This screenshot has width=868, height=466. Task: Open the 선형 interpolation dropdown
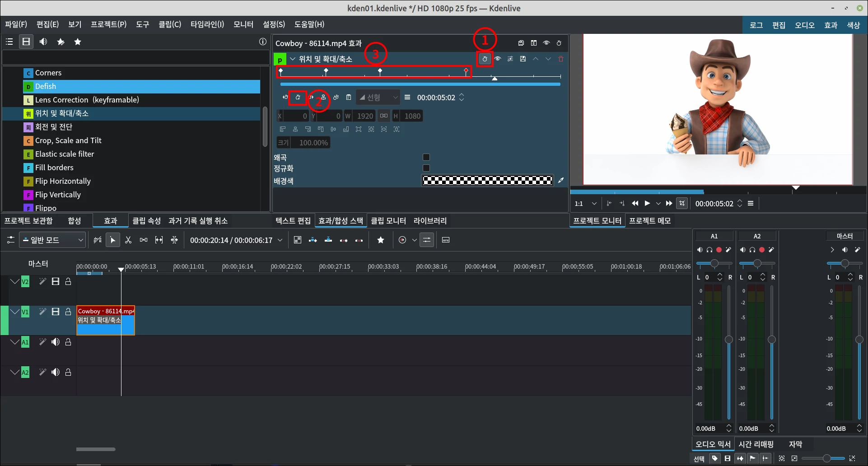point(378,98)
